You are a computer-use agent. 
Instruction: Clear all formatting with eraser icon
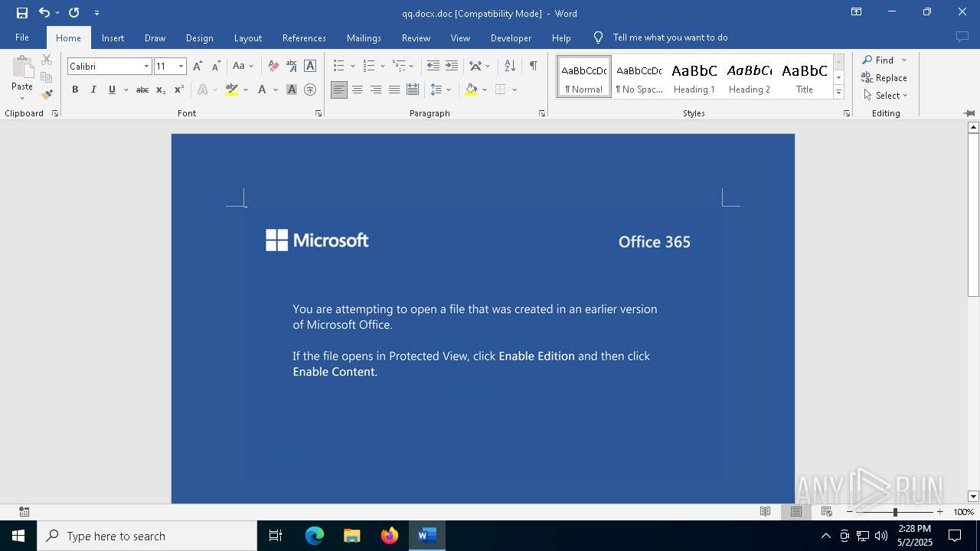coord(273,66)
